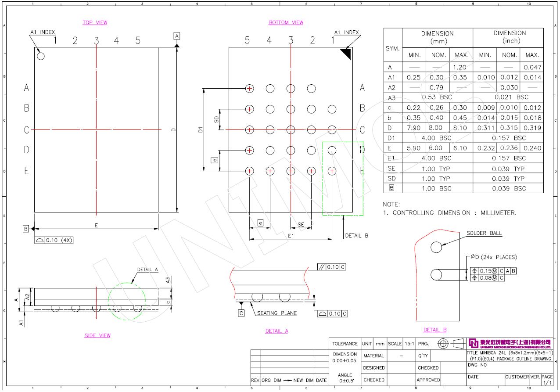Click the datum C box under Detail A

tap(241, 313)
